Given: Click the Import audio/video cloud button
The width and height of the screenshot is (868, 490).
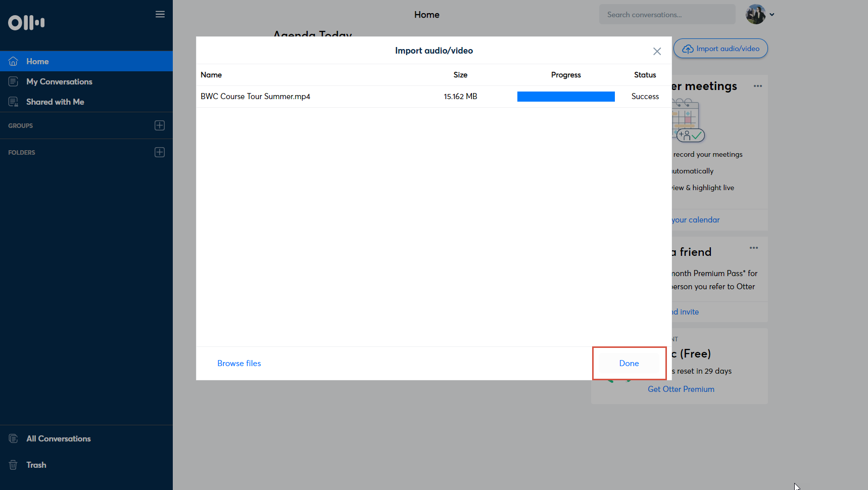Looking at the screenshot, I should pyautogui.click(x=720, y=49).
